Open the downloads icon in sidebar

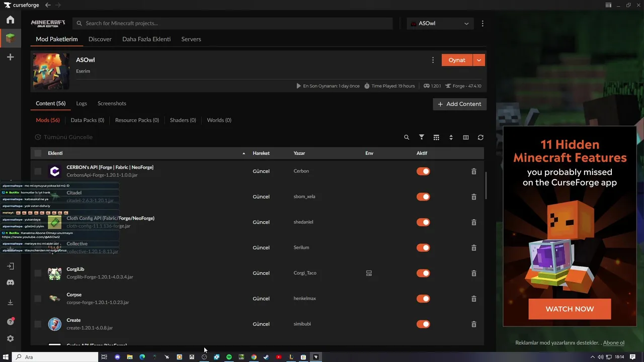coord(10,302)
